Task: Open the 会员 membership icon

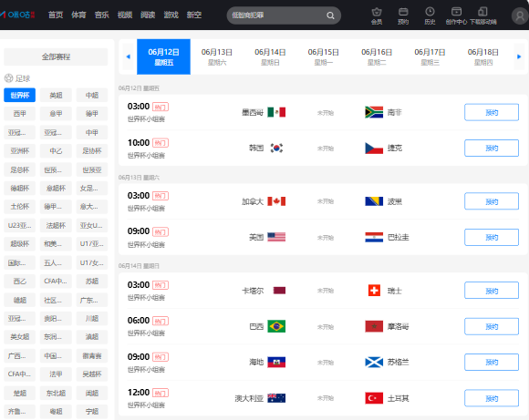Action: 377,15
